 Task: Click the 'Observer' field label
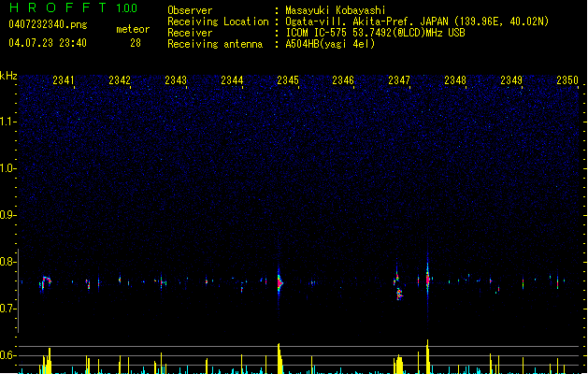click(190, 10)
